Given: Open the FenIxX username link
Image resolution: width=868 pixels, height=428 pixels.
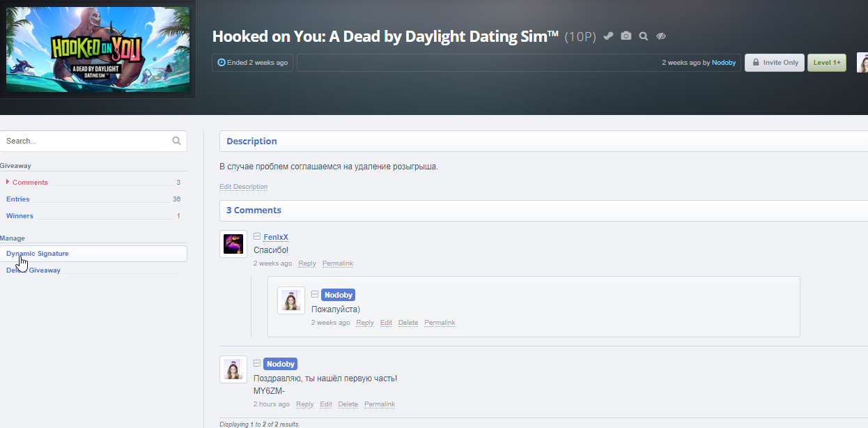Looking at the screenshot, I should pyautogui.click(x=276, y=238).
